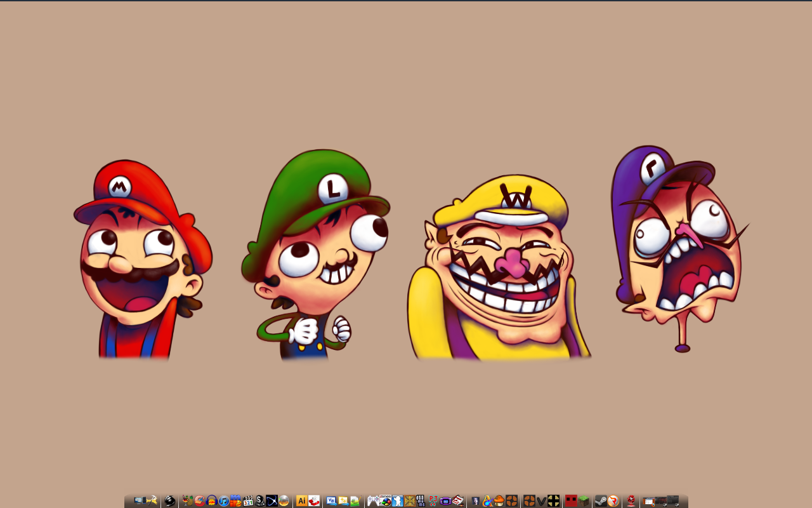The width and height of the screenshot is (812, 508).
Task: Open the blue icon with white figure
Action: click(x=397, y=500)
